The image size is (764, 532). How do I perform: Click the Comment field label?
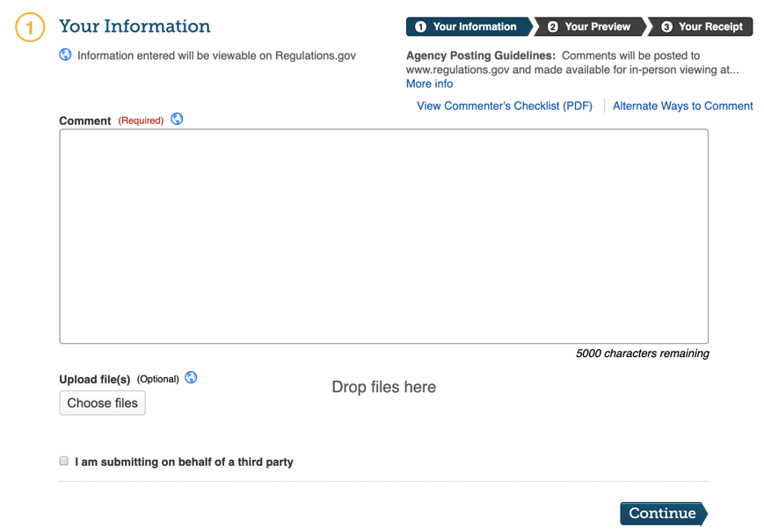[85, 120]
